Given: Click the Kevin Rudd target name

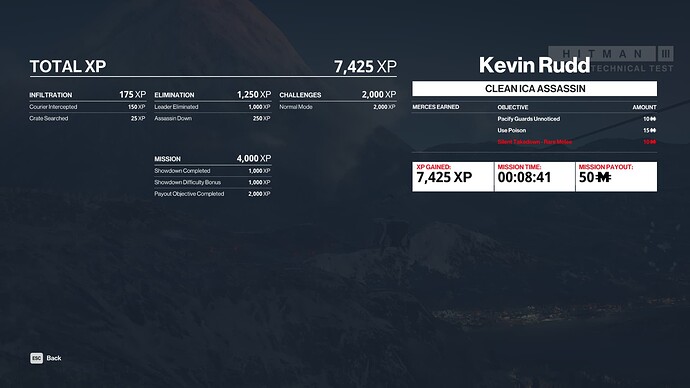Looking at the screenshot, I should [x=534, y=65].
